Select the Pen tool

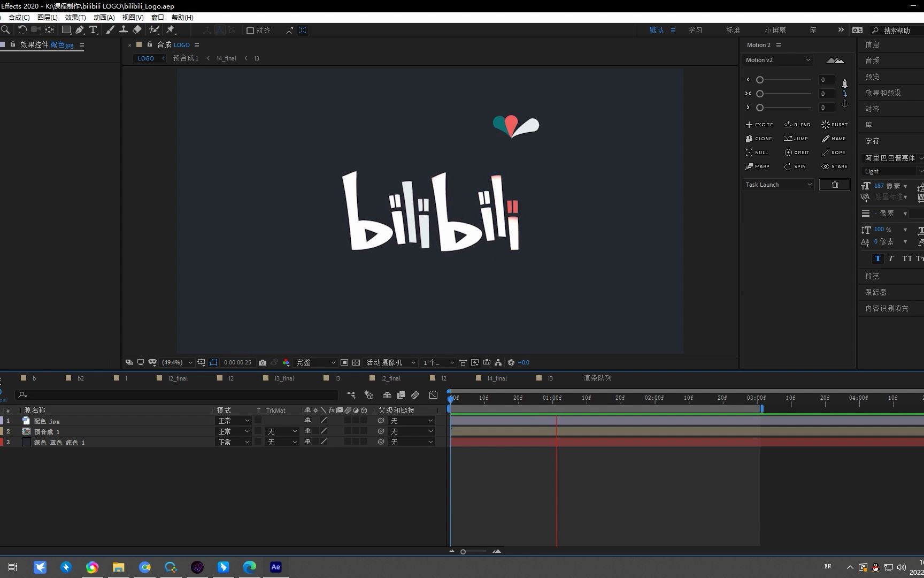click(80, 30)
